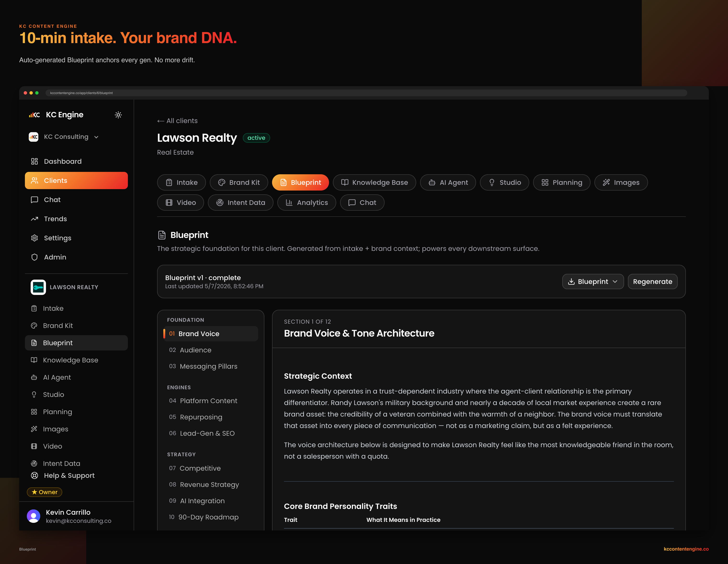Image resolution: width=728 pixels, height=564 pixels.
Task: Select section 02 Audience
Action: tap(210, 350)
